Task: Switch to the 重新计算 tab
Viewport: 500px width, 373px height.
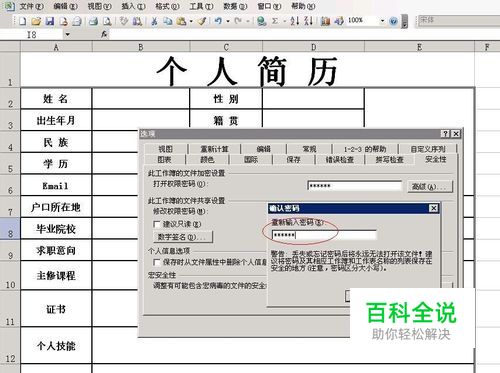Action: tap(214, 149)
